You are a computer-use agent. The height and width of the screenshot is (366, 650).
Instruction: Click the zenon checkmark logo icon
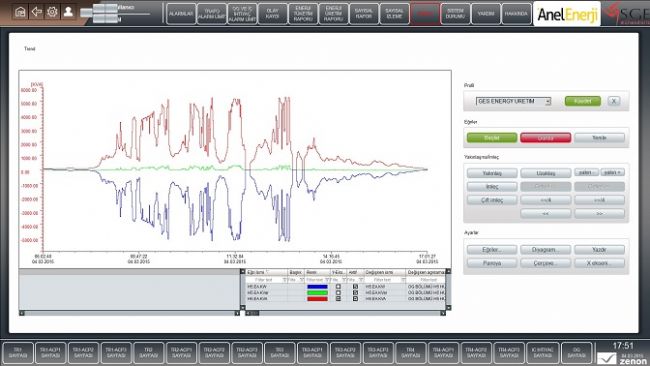[607, 358]
